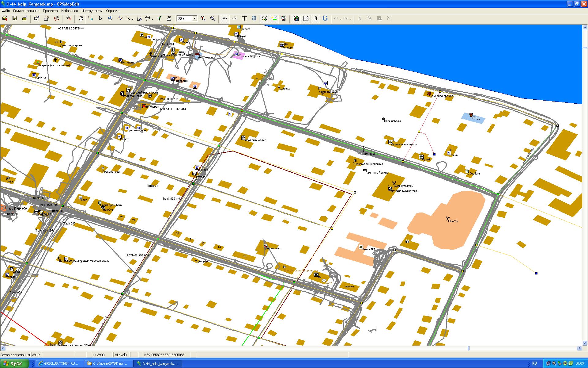Click the пуск Start button
This screenshot has width=588, height=368.
[x=15, y=363]
